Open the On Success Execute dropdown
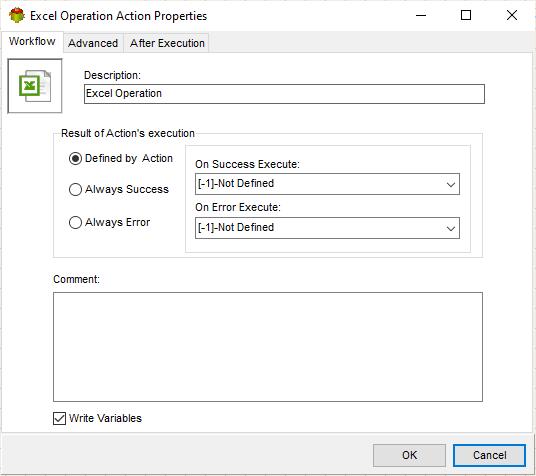536x476 pixels. tap(327, 184)
